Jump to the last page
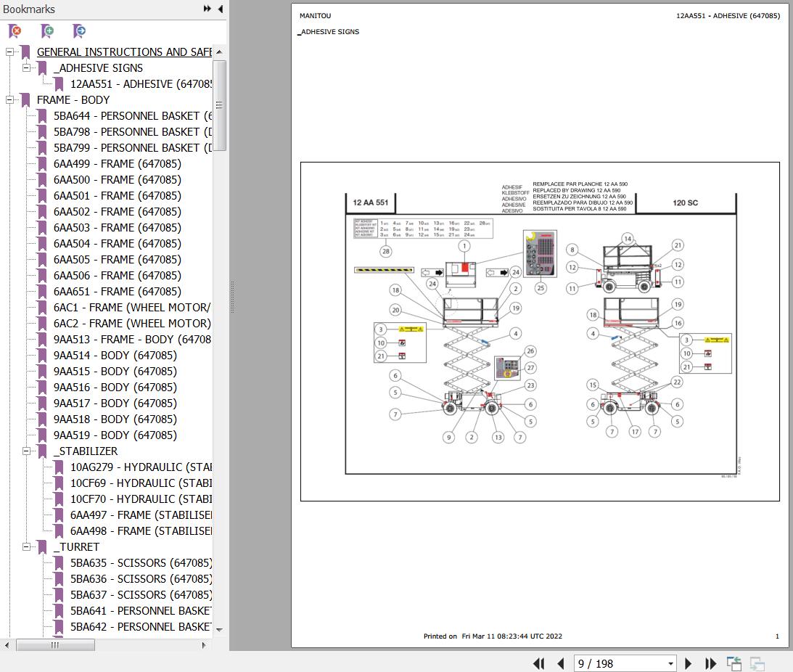The width and height of the screenshot is (793, 672). click(x=711, y=663)
